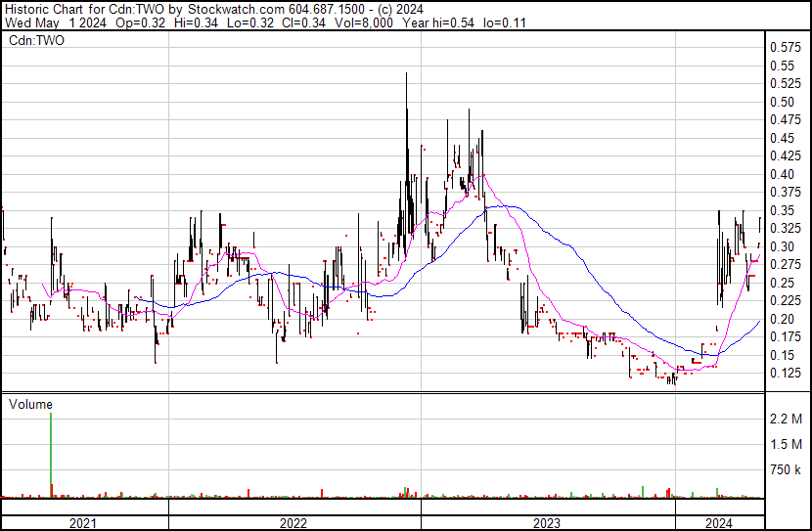Click the 0.35 price axis label
This screenshot has width=812, height=531.
pos(782,210)
